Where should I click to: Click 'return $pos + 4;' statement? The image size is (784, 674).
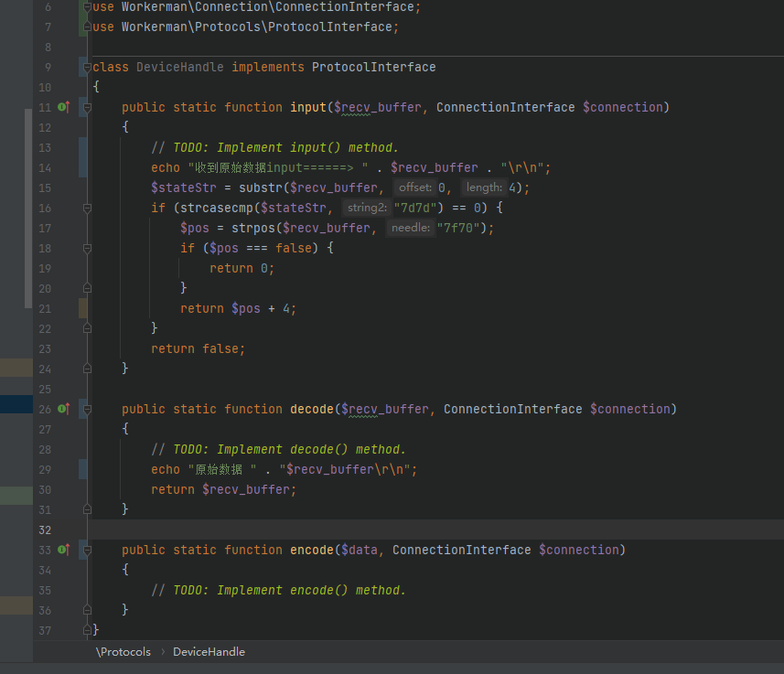[238, 308]
